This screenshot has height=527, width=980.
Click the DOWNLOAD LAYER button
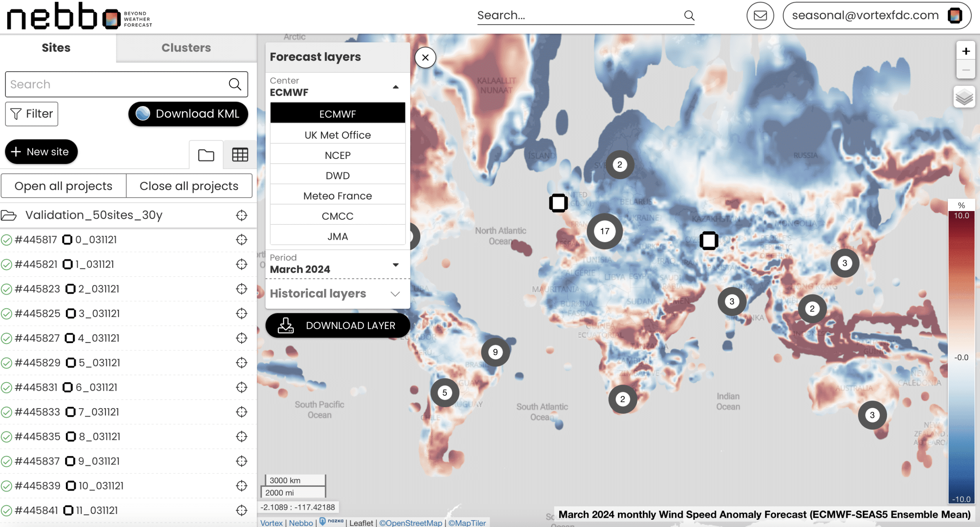pyautogui.click(x=337, y=325)
